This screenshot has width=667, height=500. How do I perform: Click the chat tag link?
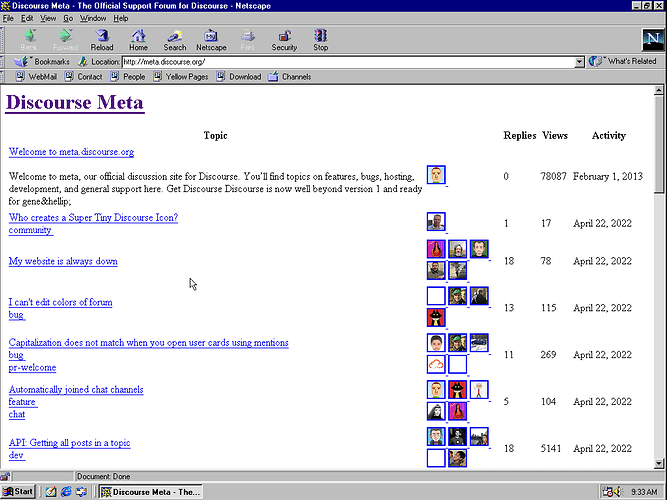[x=17, y=414]
